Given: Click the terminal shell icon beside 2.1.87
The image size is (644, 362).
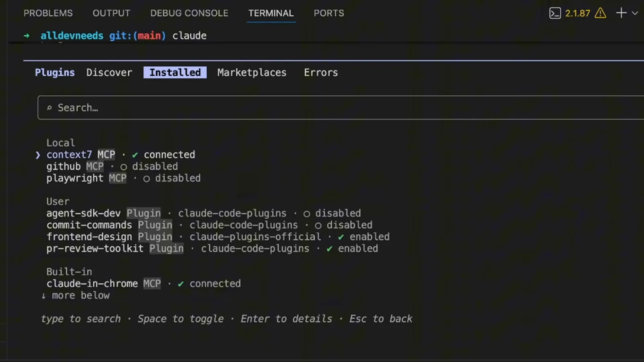Looking at the screenshot, I should 555,13.
